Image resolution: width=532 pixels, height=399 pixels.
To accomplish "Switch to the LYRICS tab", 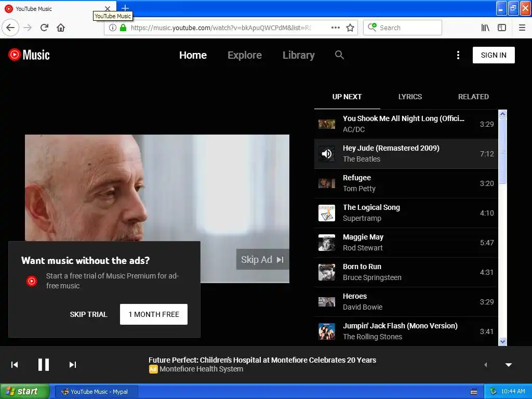I will [x=410, y=97].
